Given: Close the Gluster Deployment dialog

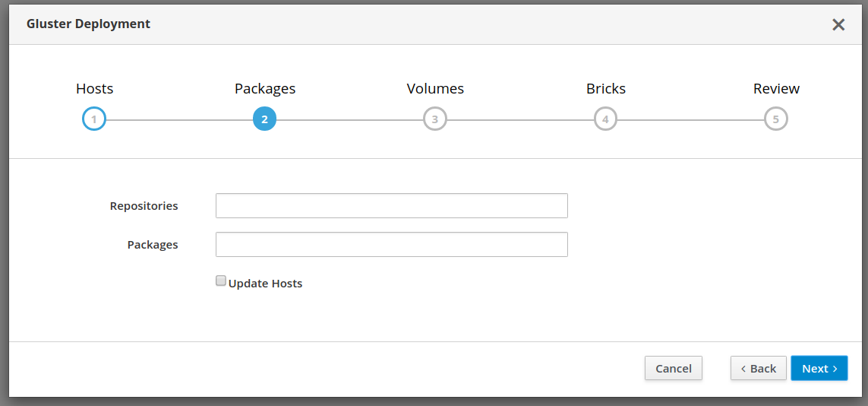Looking at the screenshot, I should coord(838,24).
